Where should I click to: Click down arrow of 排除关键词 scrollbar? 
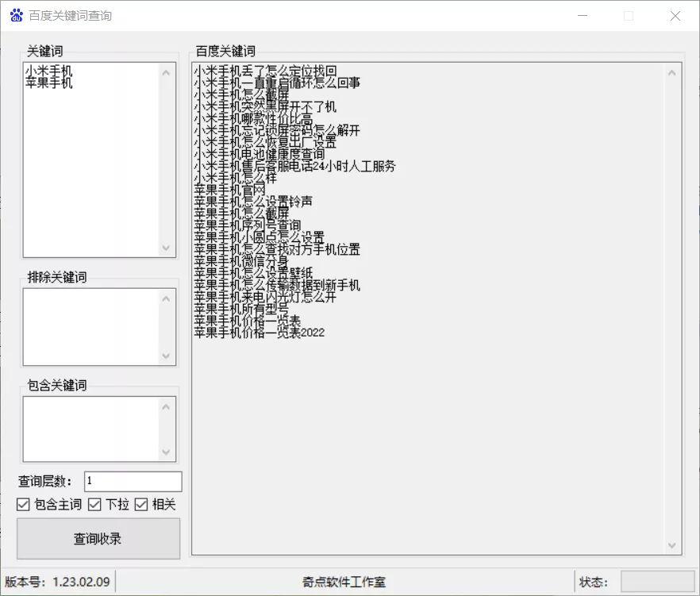tap(166, 356)
